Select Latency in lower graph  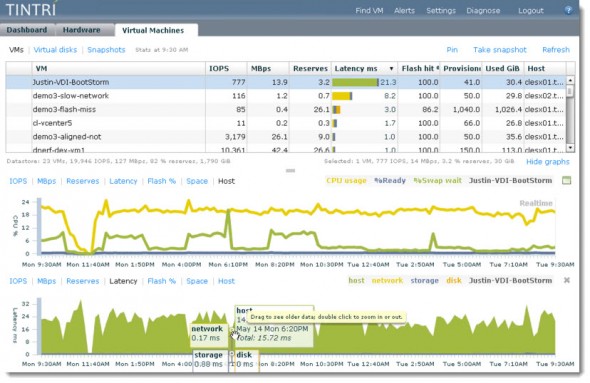pyautogui.click(x=123, y=281)
